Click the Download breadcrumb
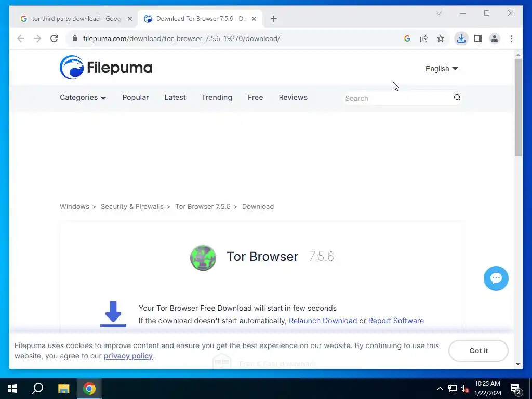The height and width of the screenshot is (399, 532). pyautogui.click(x=258, y=207)
